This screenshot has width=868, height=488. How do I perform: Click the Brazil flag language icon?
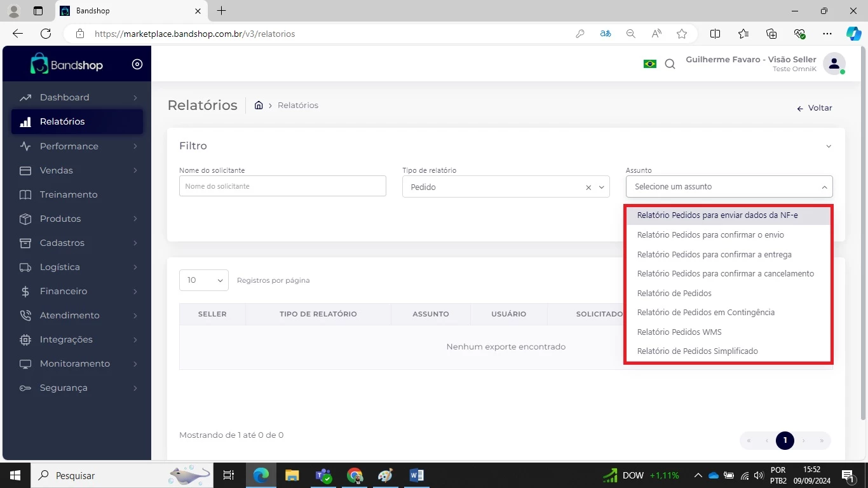[649, 64]
